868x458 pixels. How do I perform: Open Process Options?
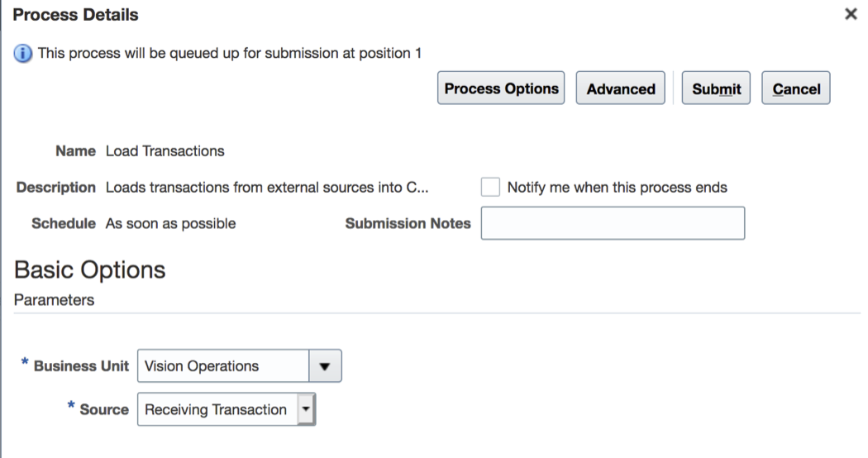pyautogui.click(x=501, y=89)
